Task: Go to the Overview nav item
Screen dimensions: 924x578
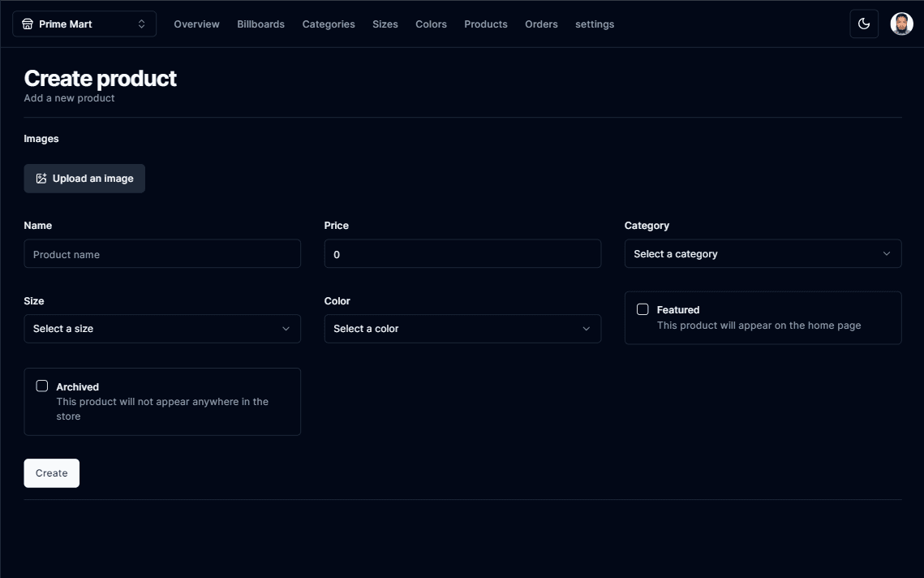Action: [x=196, y=24]
